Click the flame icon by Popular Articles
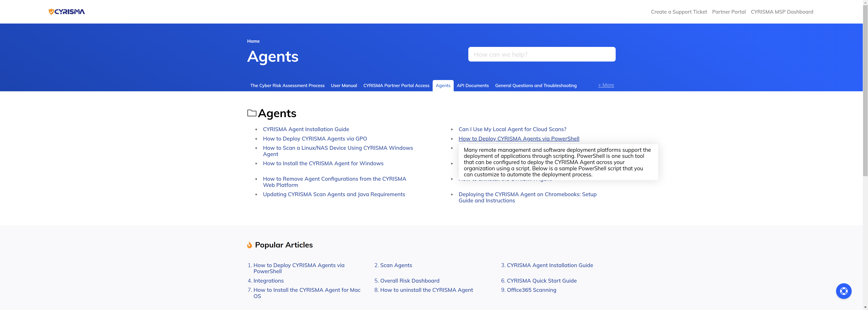Viewport: 868px width, 310px height. [x=249, y=245]
